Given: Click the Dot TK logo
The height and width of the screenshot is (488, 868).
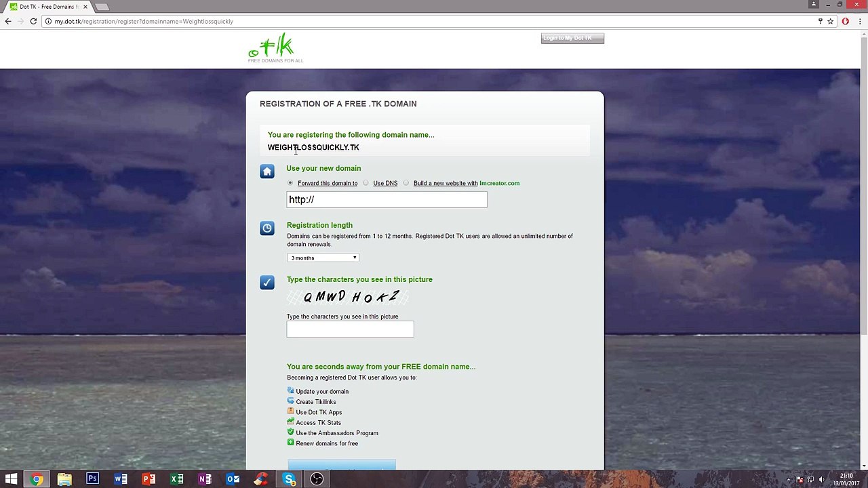Looking at the screenshot, I should [x=275, y=47].
